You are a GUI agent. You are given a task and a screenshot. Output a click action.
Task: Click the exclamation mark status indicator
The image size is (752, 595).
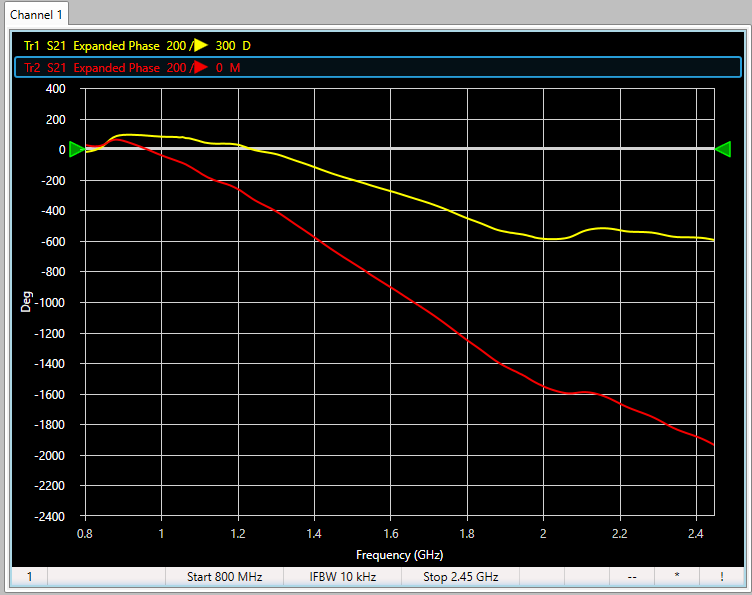point(721,577)
